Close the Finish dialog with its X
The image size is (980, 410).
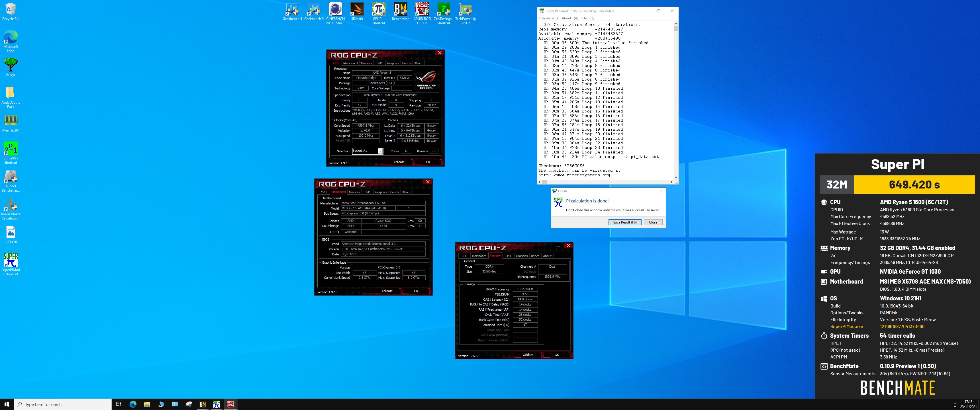point(661,191)
